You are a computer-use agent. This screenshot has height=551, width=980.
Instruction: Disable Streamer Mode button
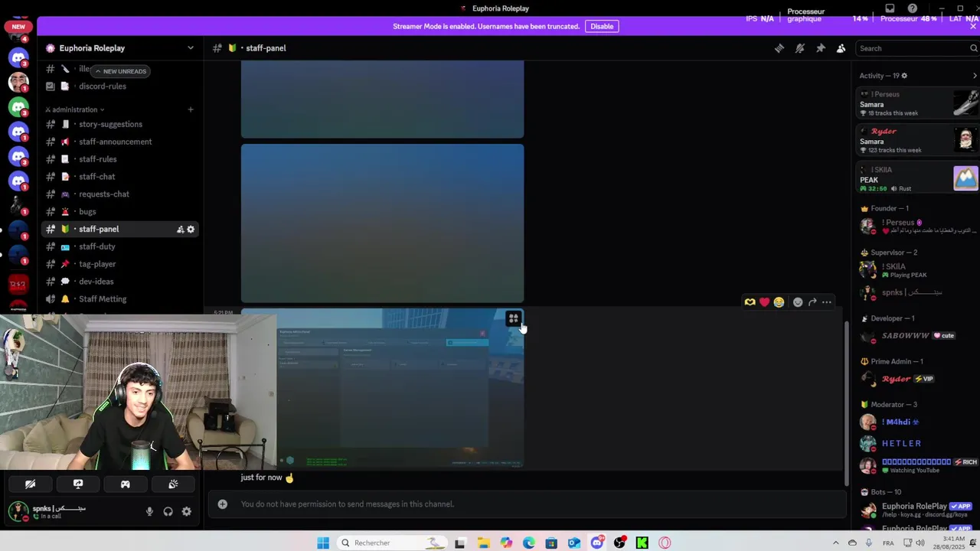pyautogui.click(x=602, y=26)
